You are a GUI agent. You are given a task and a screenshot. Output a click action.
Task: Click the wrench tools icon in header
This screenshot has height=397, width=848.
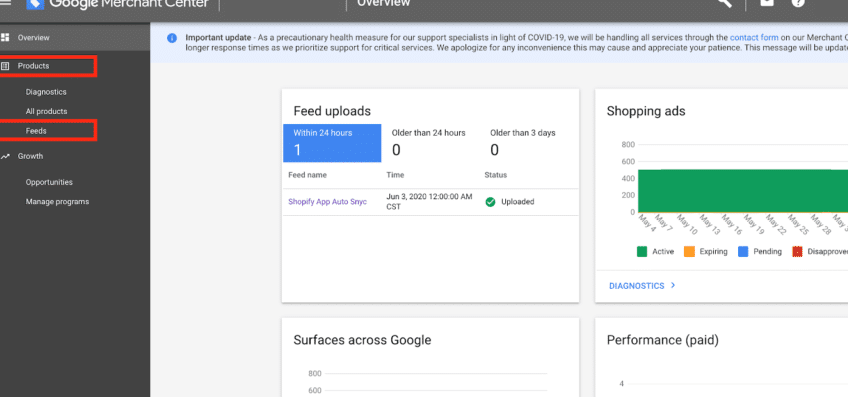click(725, 3)
